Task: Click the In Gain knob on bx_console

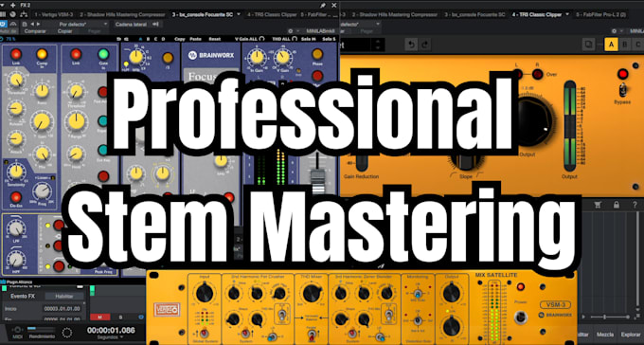Action: (x=257, y=57)
